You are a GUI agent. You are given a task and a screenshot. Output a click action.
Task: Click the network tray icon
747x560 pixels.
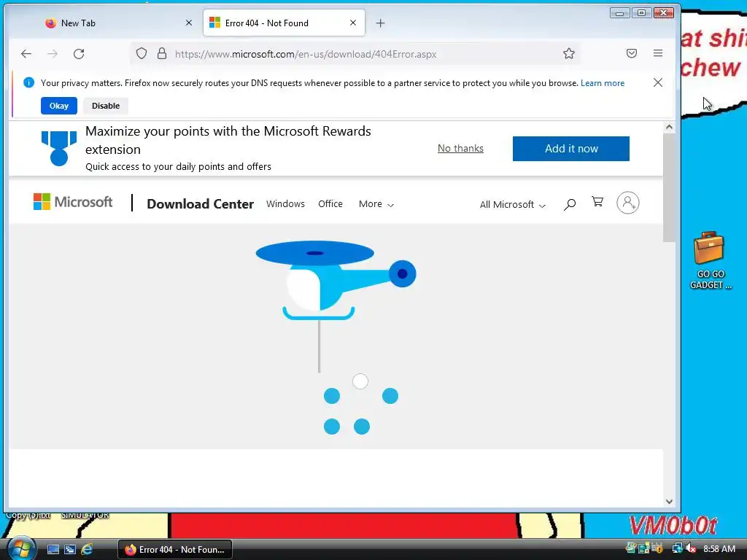click(677, 548)
